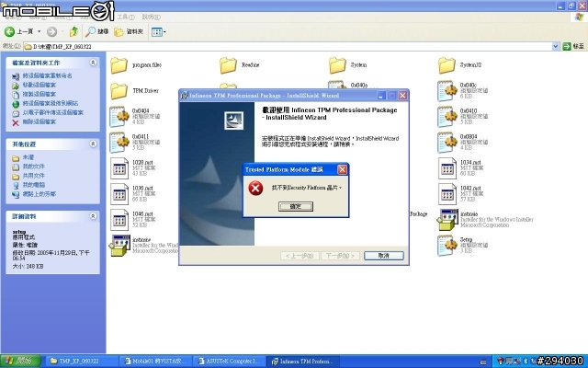Click 取消 in the InstallShield Wizard
The width and height of the screenshot is (588, 368).
pyautogui.click(x=384, y=256)
